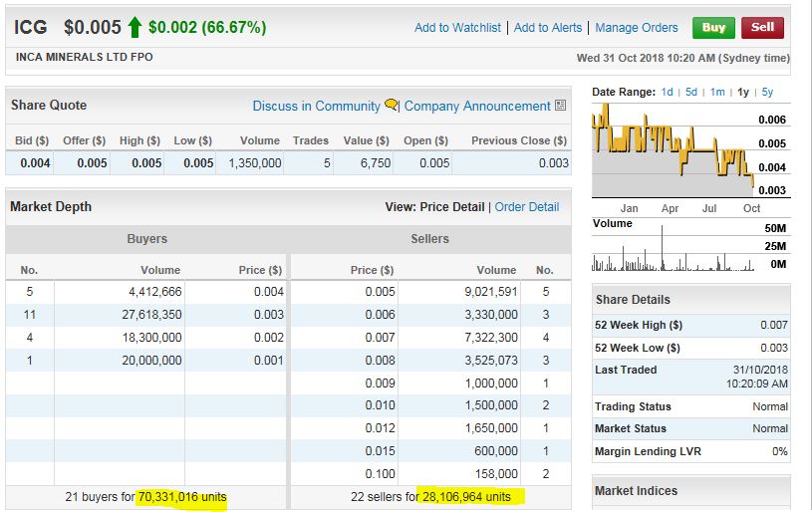
Task: Select highlighted 28,106,964 units sellers total
Action: (x=466, y=497)
